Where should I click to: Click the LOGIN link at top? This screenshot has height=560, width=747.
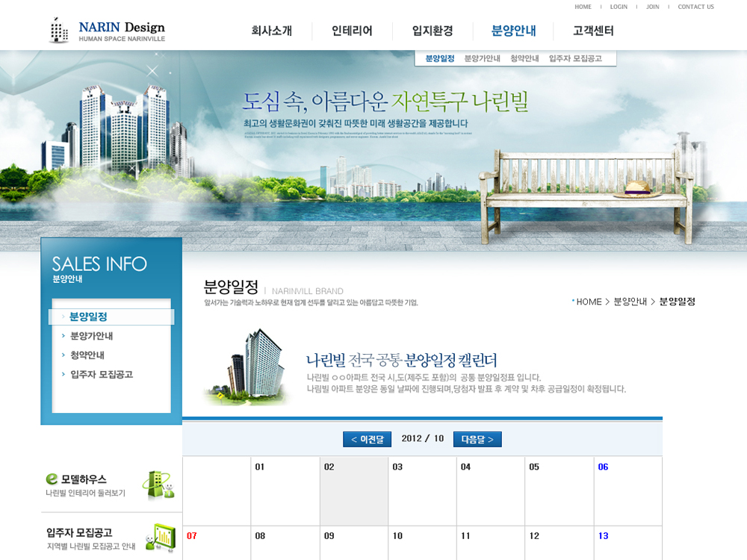pos(619,7)
